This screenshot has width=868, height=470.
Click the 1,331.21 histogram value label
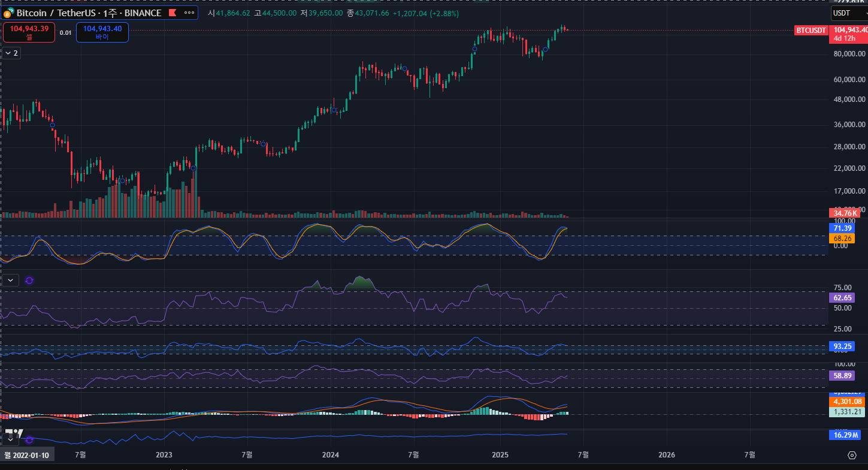[847, 412]
